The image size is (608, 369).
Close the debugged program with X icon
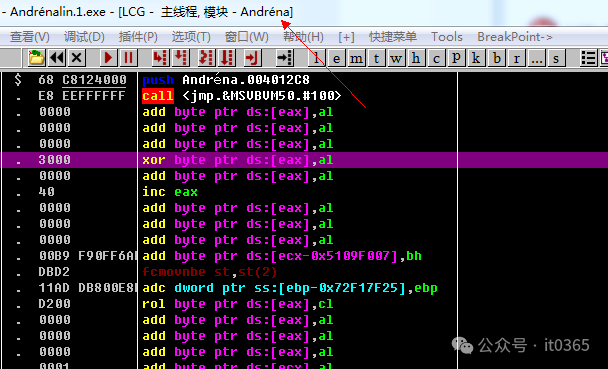(x=77, y=58)
